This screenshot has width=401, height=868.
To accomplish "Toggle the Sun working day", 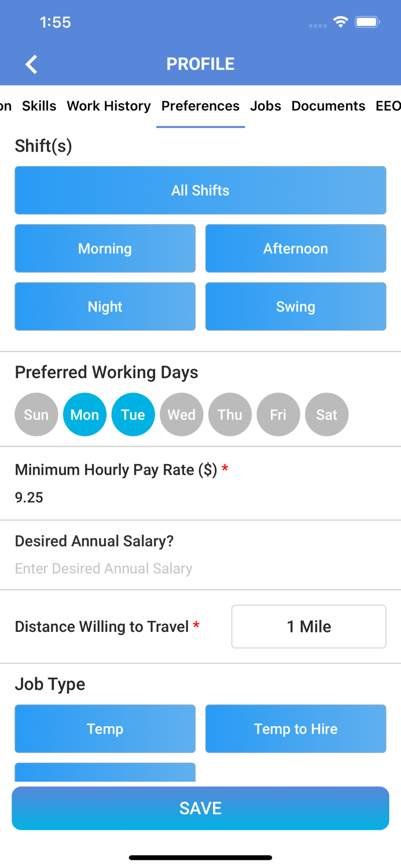I will pyautogui.click(x=36, y=414).
